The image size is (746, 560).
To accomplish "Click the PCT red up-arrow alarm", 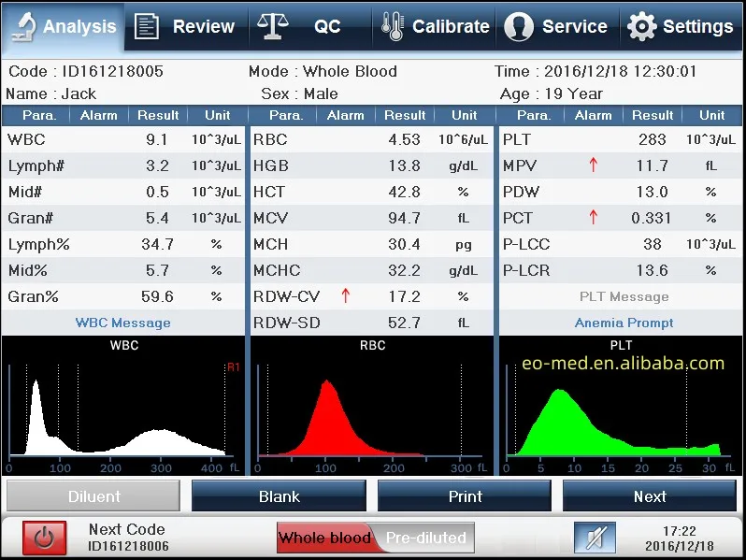I will coord(593,218).
